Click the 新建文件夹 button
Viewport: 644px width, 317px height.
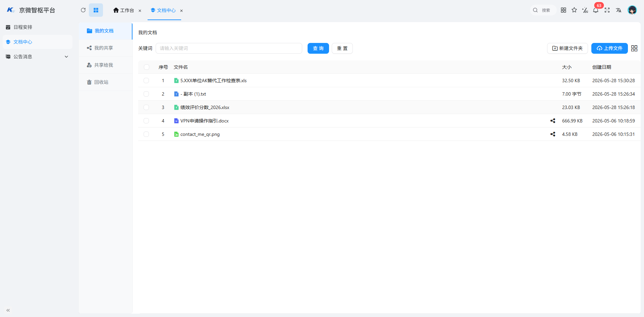[x=568, y=48]
